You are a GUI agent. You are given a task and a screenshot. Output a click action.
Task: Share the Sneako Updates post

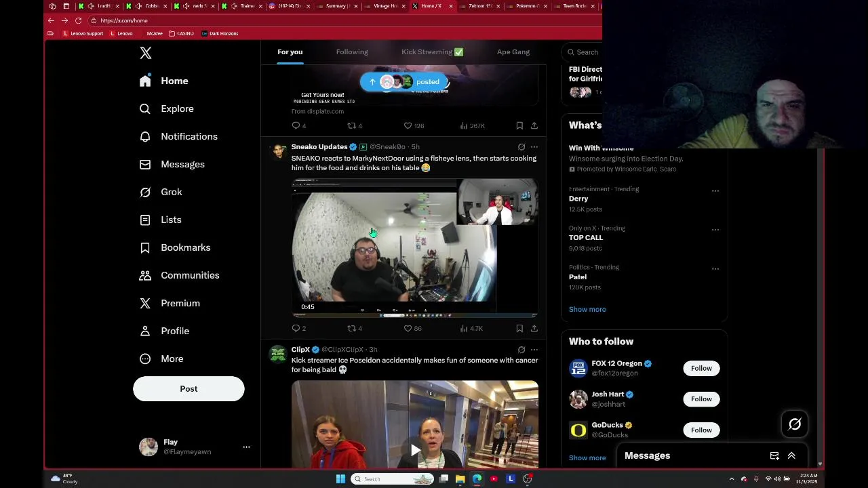[534, 328]
